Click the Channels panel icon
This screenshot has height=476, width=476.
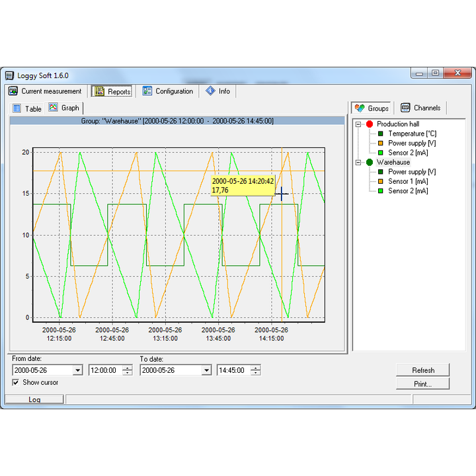click(x=405, y=108)
